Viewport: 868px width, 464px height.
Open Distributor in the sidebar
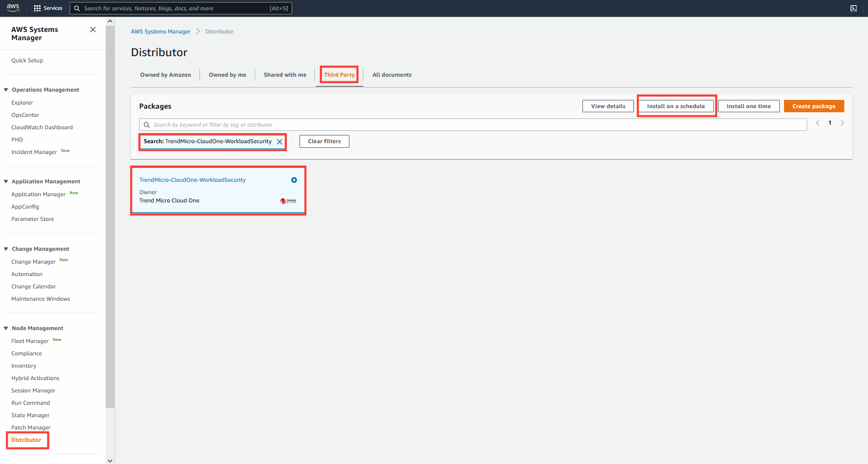tap(26, 440)
